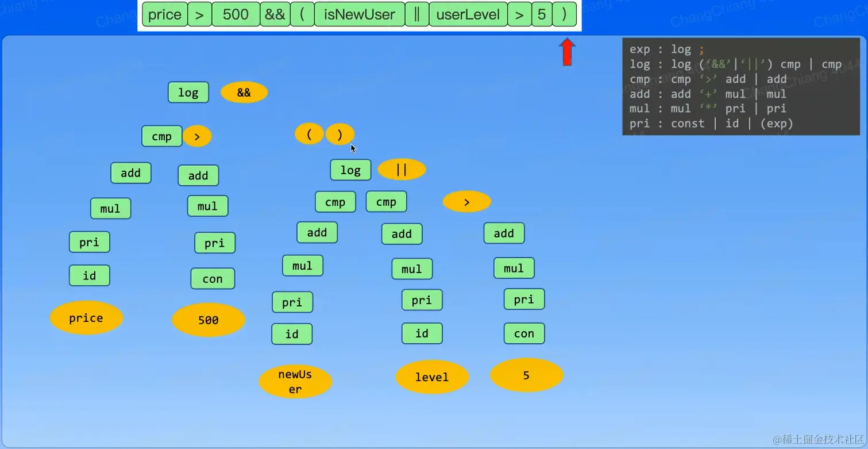Screen dimensions: 868x449
Task: Click the orange ">" token near the rightmost add node
Action: coord(466,201)
